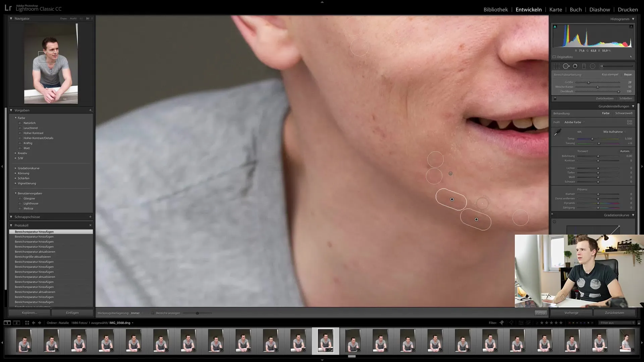Go back with filmstrip left arrow
The width and height of the screenshot is (644, 362).
[x=34, y=323]
